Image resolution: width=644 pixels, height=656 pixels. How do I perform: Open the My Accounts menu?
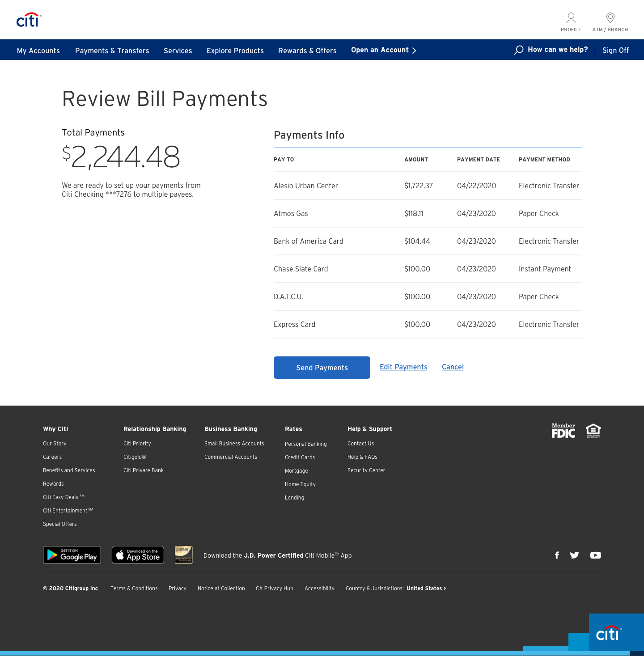38,51
